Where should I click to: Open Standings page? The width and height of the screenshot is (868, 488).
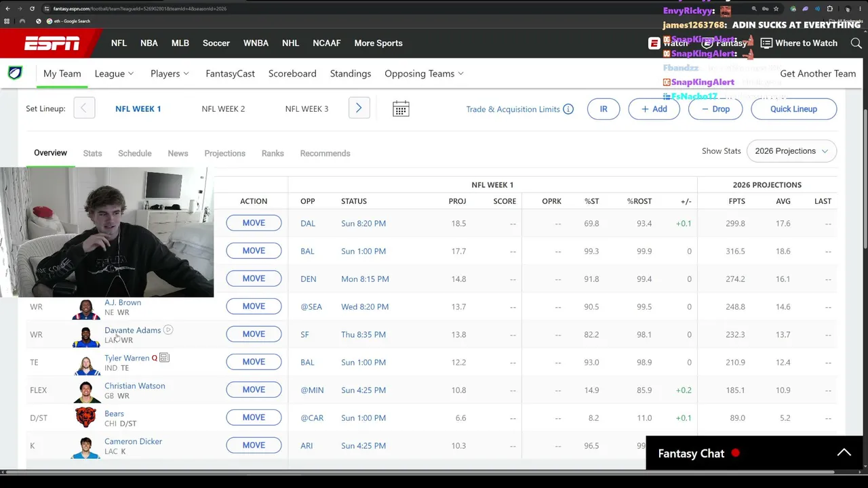(351, 73)
